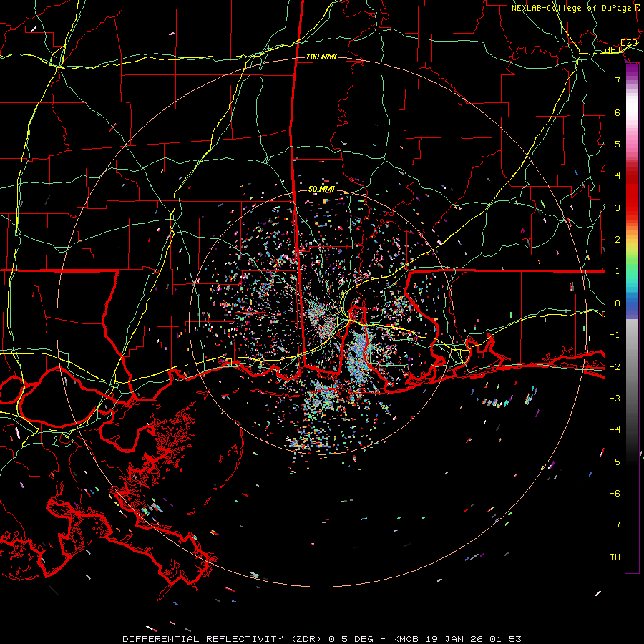This screenshot has width=644, height=644.
Task: Select the 1 tick label on scale
Action: (618, 271)
